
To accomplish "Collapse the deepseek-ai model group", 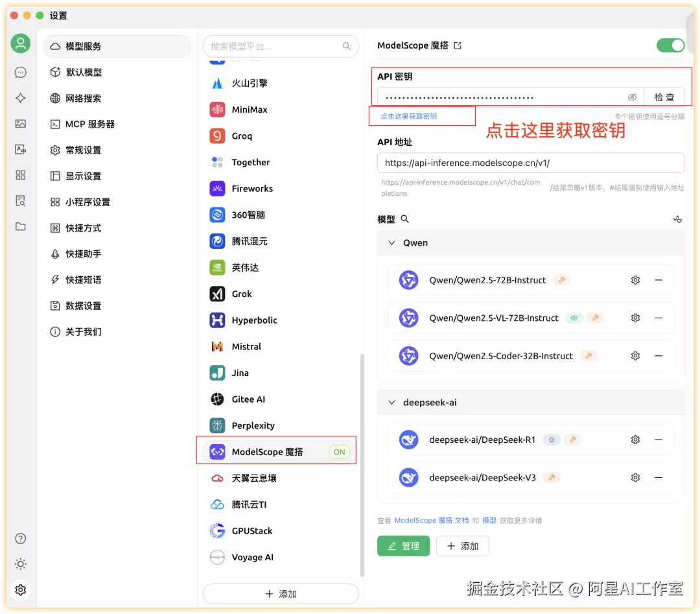I will tap(391, 403).
